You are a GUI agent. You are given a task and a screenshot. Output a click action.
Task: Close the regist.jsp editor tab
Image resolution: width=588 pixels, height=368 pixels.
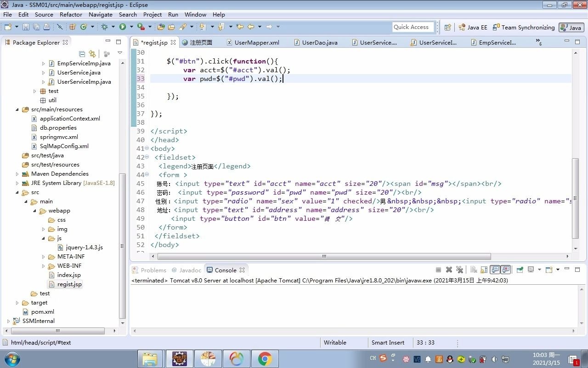[173, 42]
